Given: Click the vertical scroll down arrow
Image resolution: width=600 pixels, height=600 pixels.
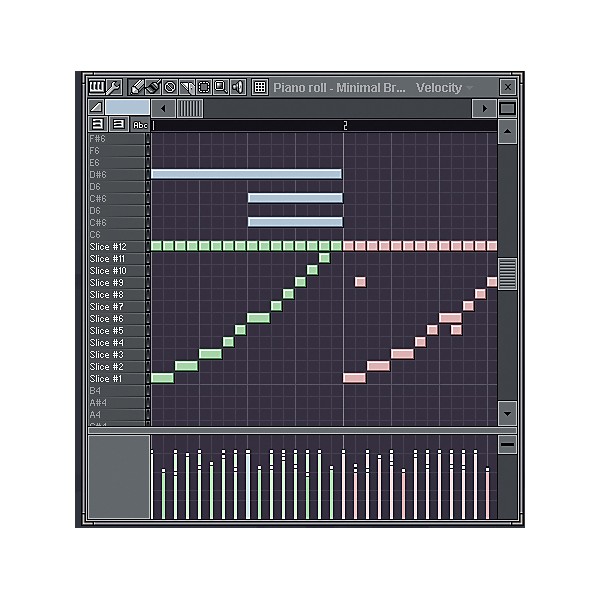Looking at the screenshot, I should point(507,413).
